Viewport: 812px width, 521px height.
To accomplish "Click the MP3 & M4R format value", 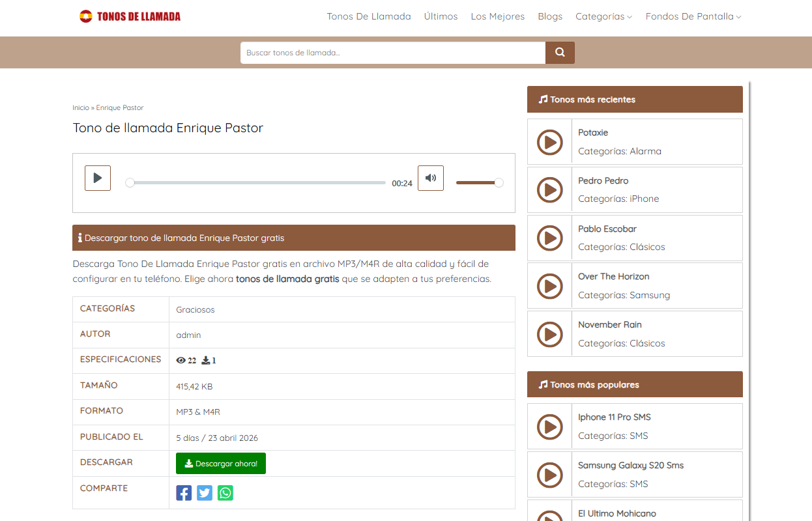I will [x=198, y=412].
